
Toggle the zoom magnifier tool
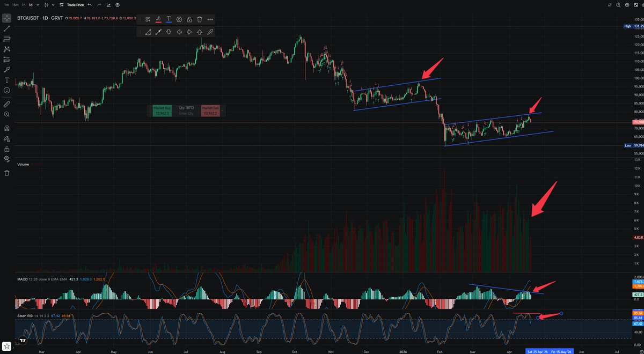tap(6, 114)
